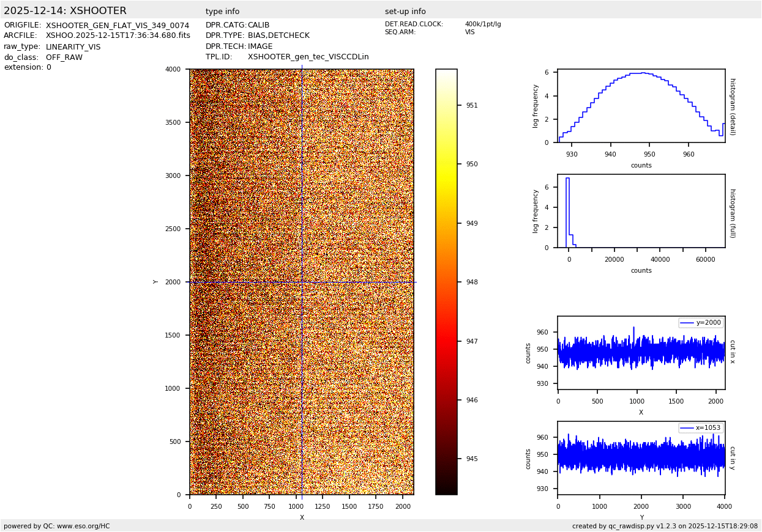Click the 'cut in x' line plot
Viewport: 762px width, 532px height.
(x=641, y=353)
